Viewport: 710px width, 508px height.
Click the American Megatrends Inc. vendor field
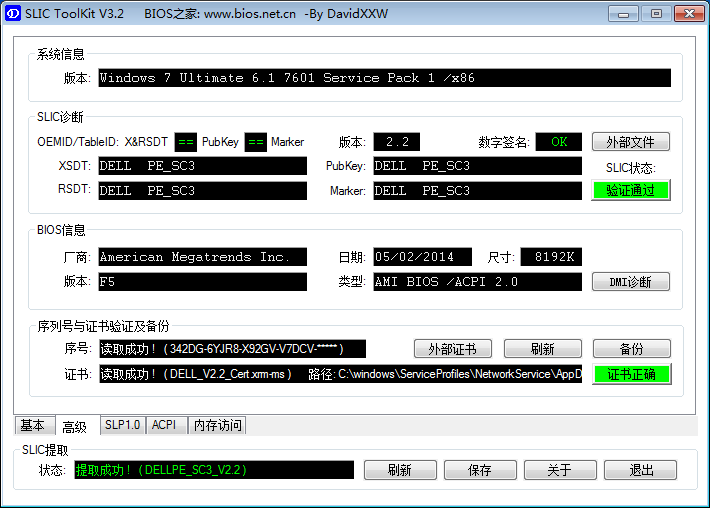[x=202, y=257]
